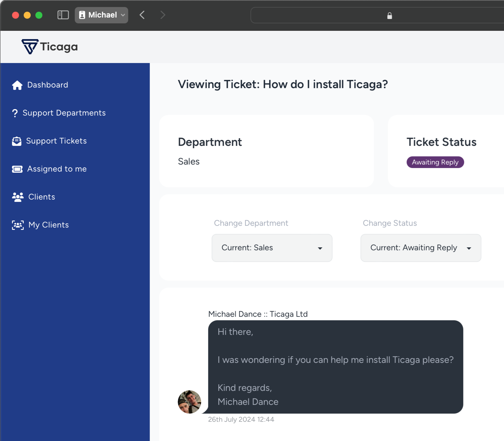The image size is (504, 441).
Task: Click the Awaiting Reply status badge
Action: coord(435,162)
